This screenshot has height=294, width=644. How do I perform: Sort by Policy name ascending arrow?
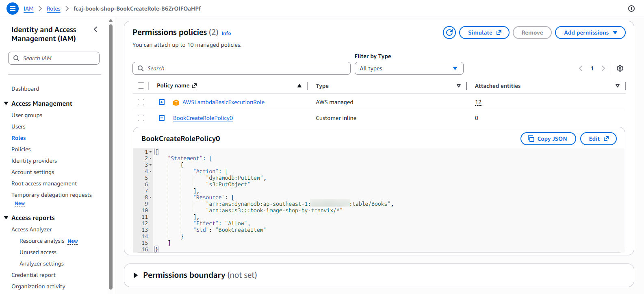[299, 86]
